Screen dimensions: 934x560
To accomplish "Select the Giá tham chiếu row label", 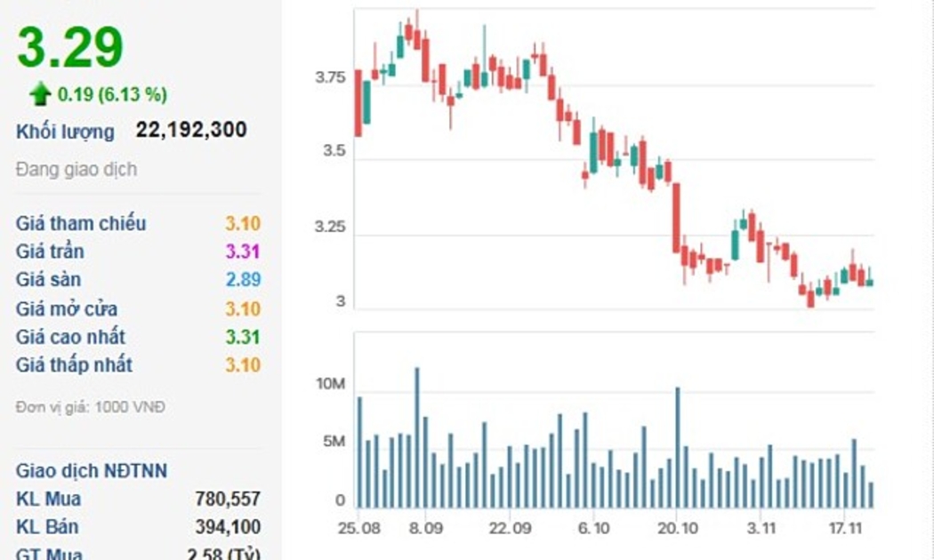I will click(x=81, y=223).
